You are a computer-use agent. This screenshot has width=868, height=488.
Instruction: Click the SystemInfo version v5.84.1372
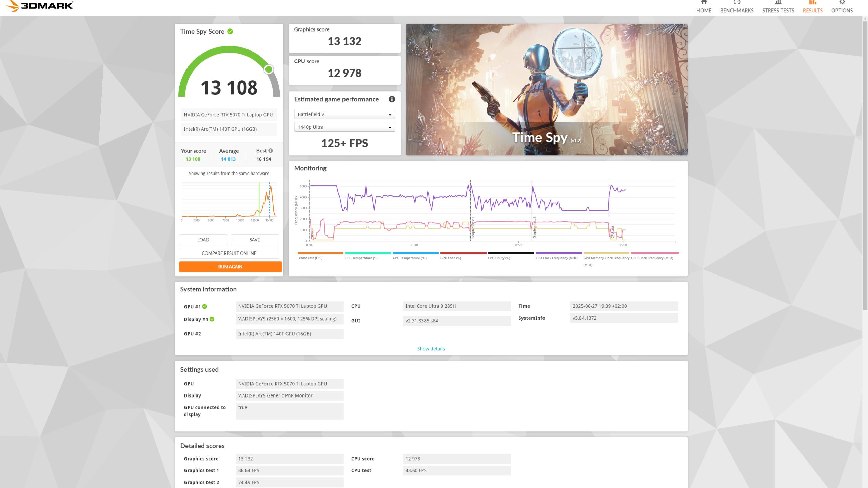click(x=624, y=318)
